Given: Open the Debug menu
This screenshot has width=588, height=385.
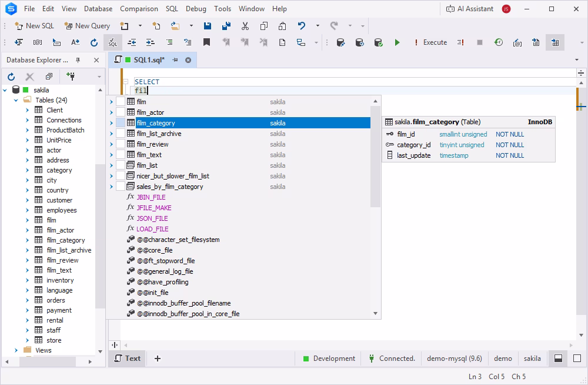Looking at the screenshot, I should [196, 9].
